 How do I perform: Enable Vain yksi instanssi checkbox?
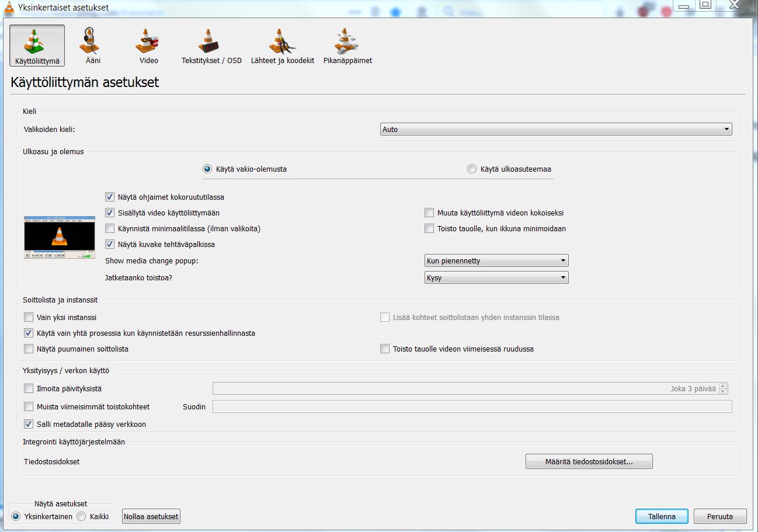click(29, 318)
